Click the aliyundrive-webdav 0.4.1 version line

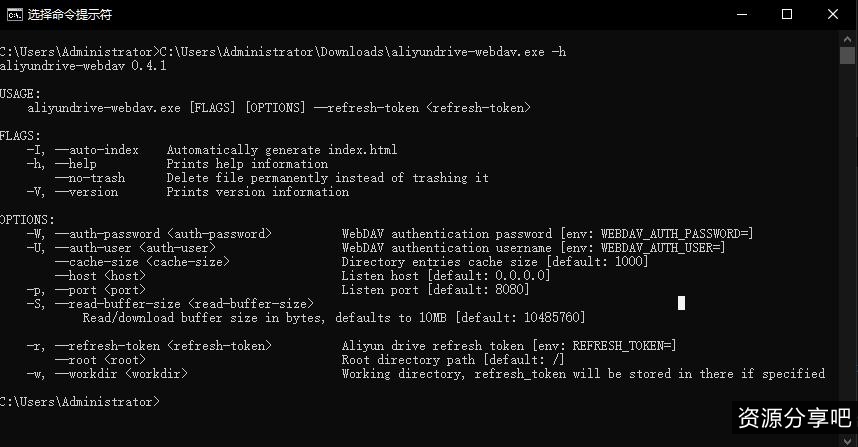click(x=83, y=66)
